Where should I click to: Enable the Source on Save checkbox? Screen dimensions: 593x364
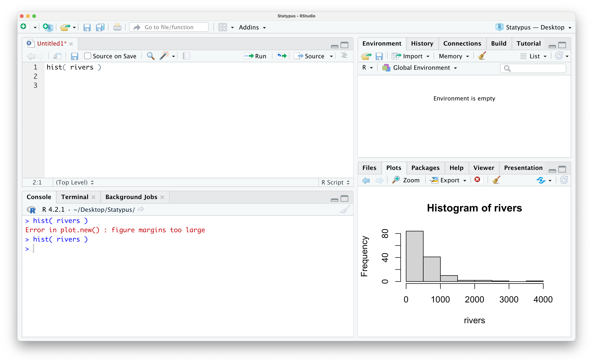coord(88,56)
